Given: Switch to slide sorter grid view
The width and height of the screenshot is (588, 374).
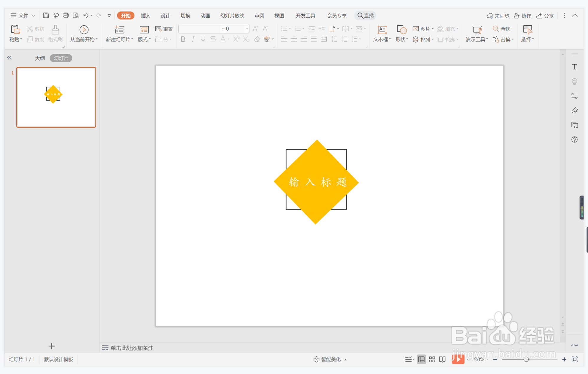Looking at the screenshot, I should click(x=432, y=359).
